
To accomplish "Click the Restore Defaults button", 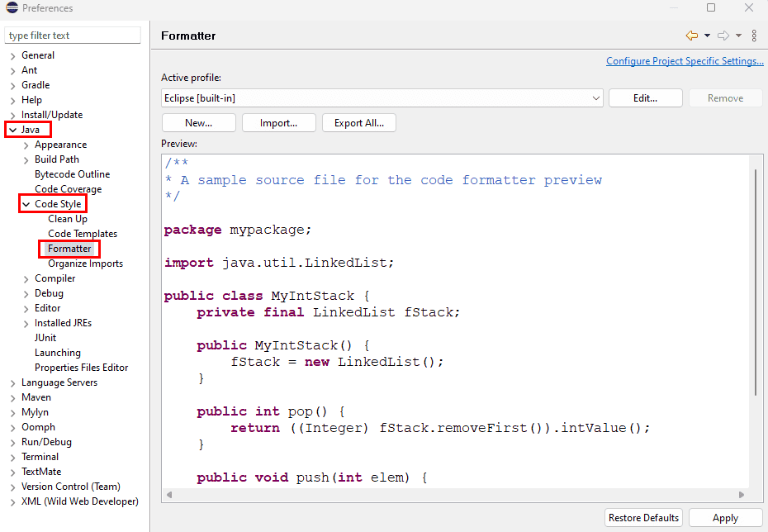I will tap(643, 518).
